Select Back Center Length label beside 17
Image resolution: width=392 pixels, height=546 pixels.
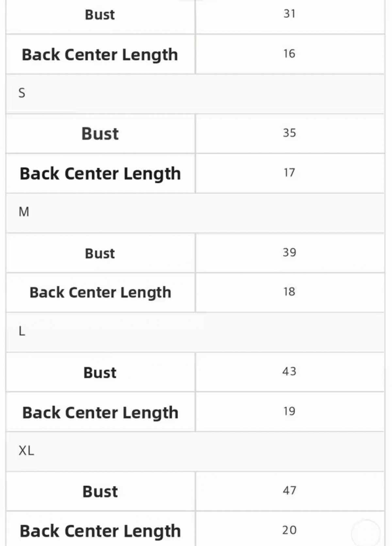[x=100, y=174]
